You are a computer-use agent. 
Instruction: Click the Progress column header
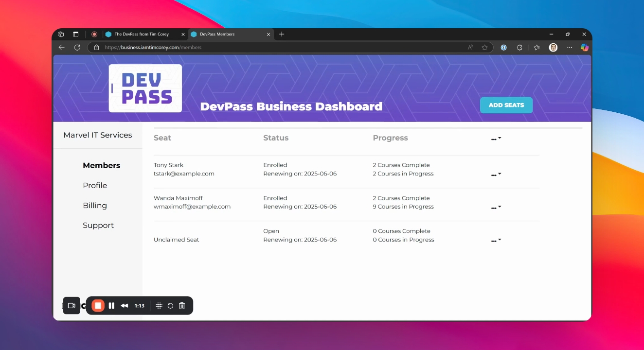(x=390, y=138)
